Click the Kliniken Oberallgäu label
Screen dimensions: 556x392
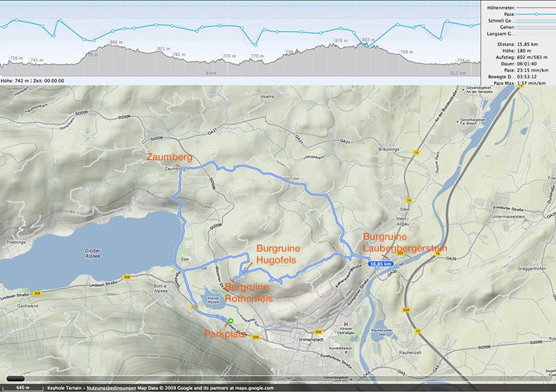[346, 331]
